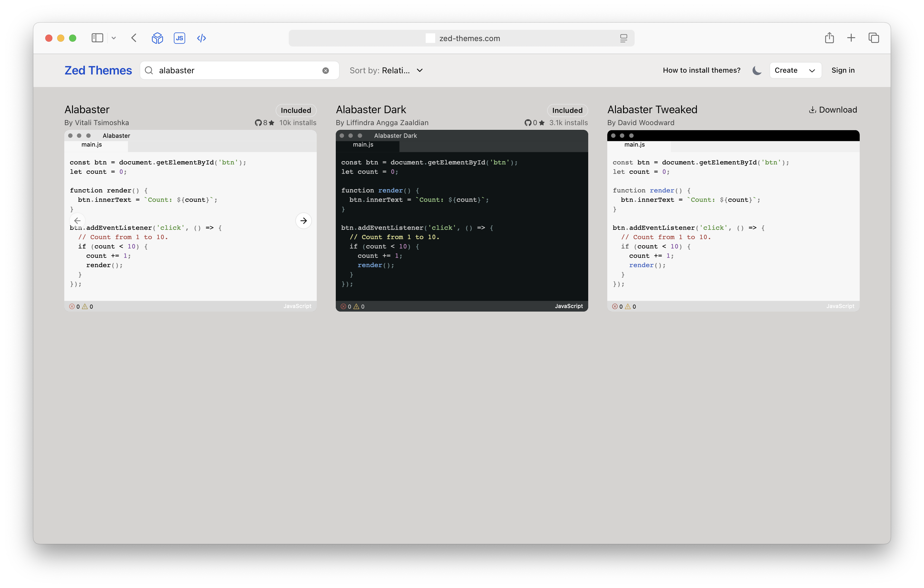Viewport: 924px width, 588px height.
Task: Click the star icon on Alabaster card
Action: pos(271,122)
